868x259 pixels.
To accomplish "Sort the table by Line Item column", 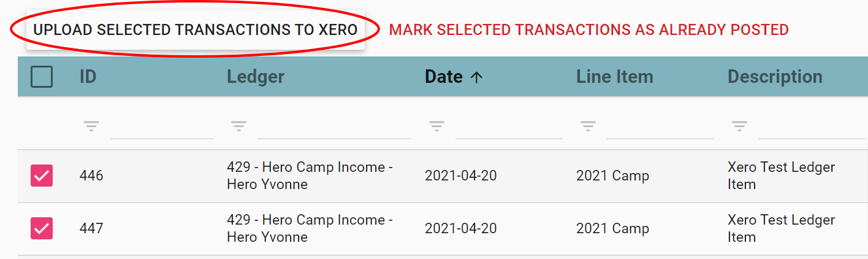I will tap(614, 77).
